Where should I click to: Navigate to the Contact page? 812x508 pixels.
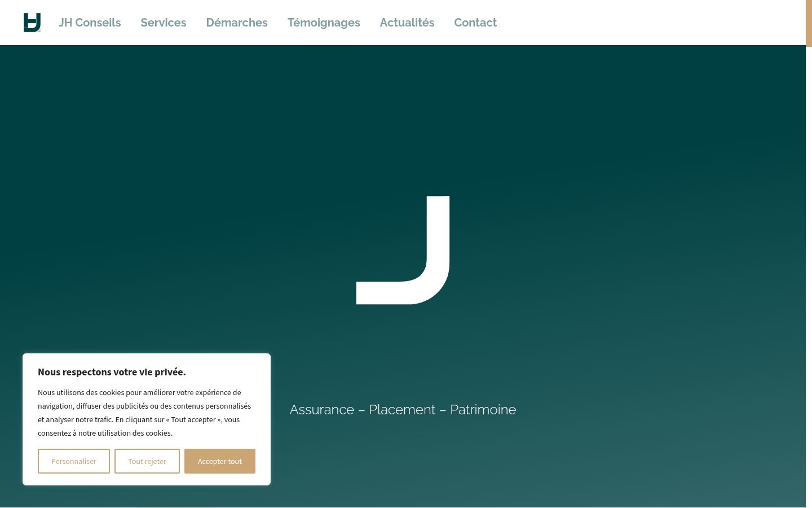(475, 23)
